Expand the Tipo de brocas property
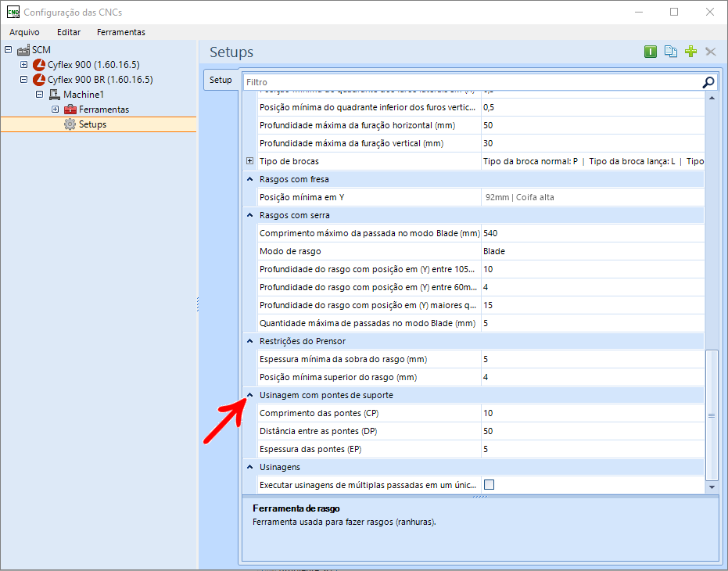The width and height of the screenshot is (728, 571). [249, 161]
